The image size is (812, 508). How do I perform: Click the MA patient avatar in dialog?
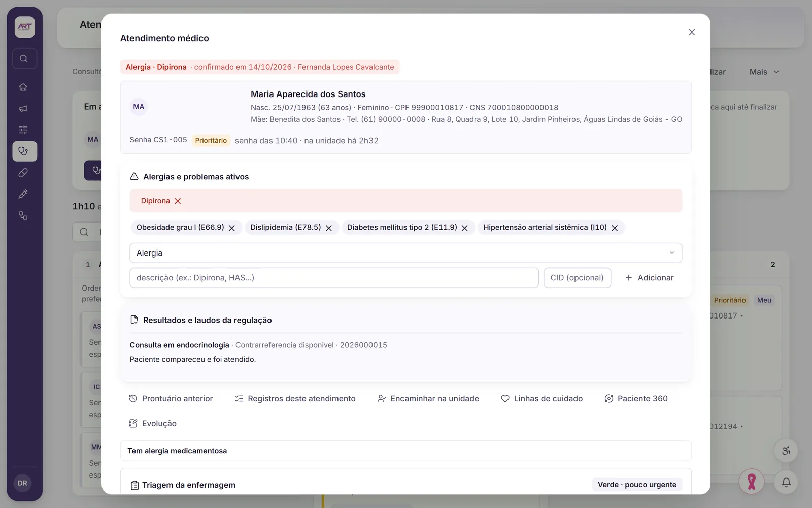[x=139, y=107]
